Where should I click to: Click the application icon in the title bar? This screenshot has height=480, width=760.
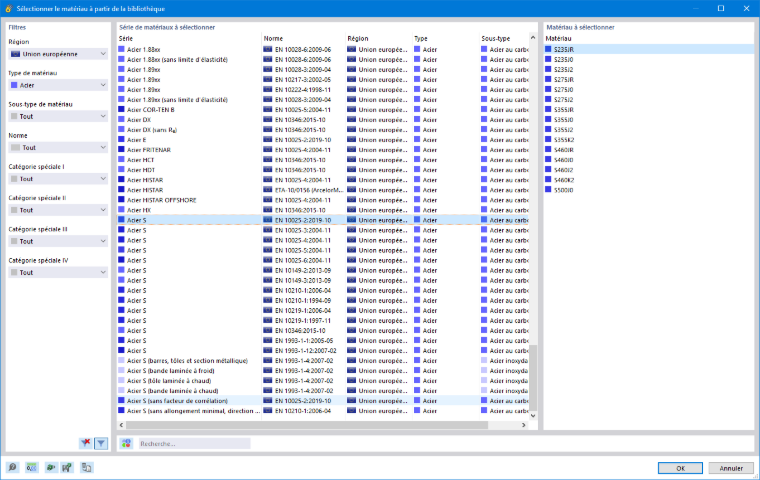tap(8, 9)
